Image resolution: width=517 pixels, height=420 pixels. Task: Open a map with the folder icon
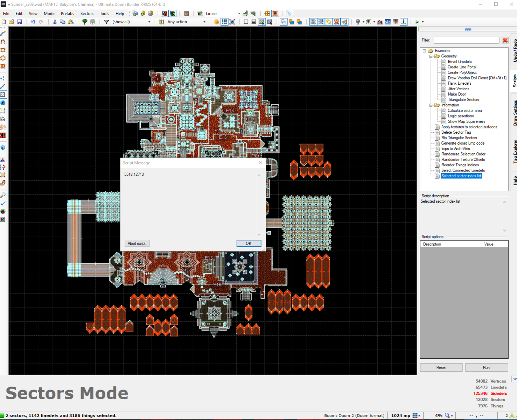click(x=12, y=22)
